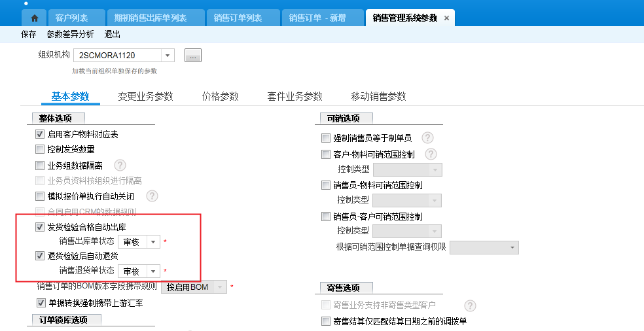Open the 销售订单列表 tab

238,18
